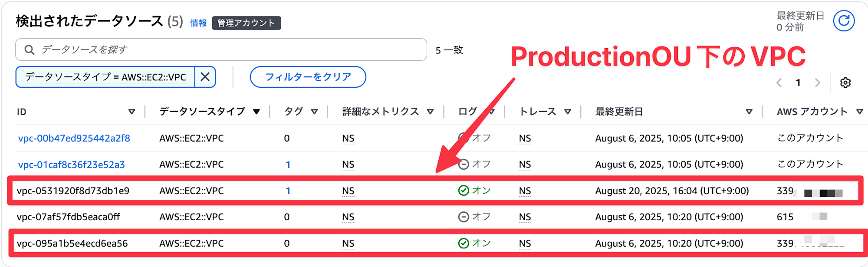Click フィルターをクリア button
The image size is (868, 267).
[x=308, y=77]
